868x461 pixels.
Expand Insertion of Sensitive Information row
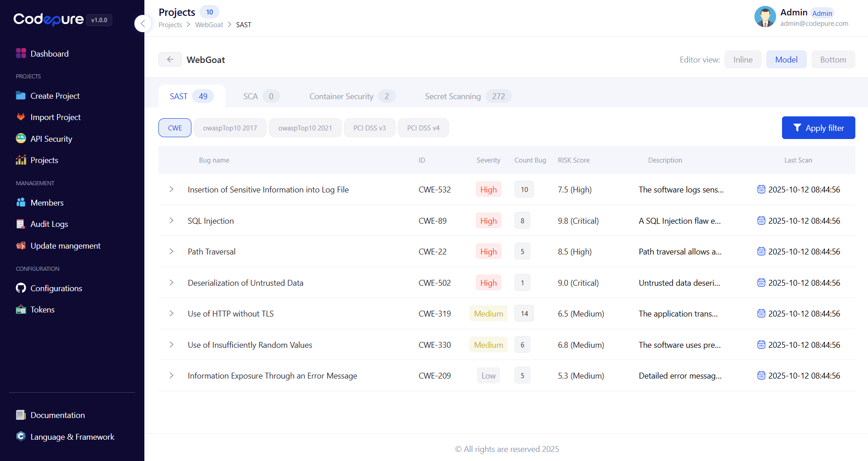(x=172, y=189)
